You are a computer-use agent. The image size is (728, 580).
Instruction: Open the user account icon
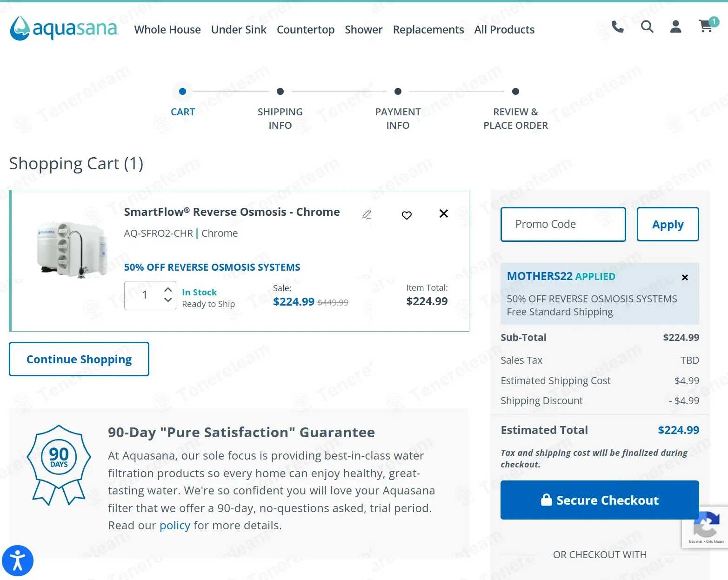(675, 27)
